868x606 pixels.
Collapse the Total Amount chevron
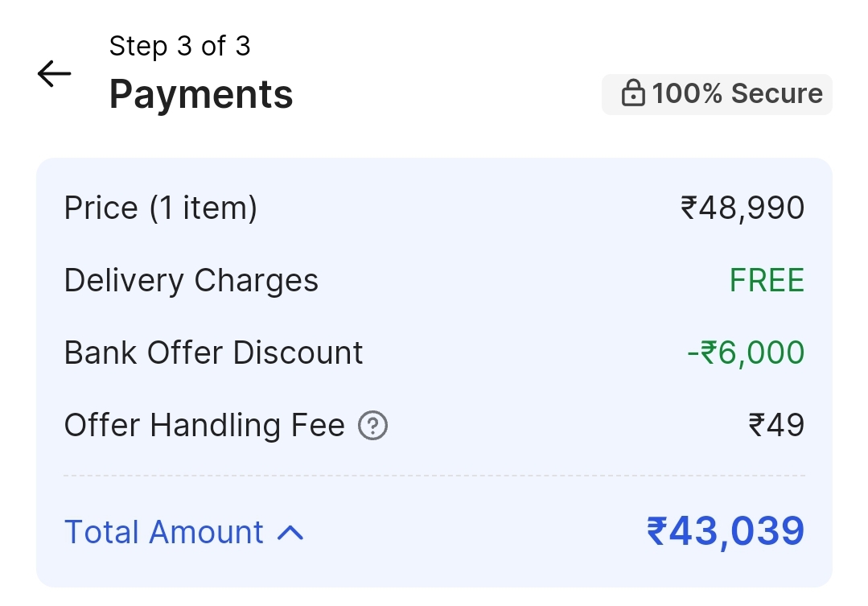point(290,532)
